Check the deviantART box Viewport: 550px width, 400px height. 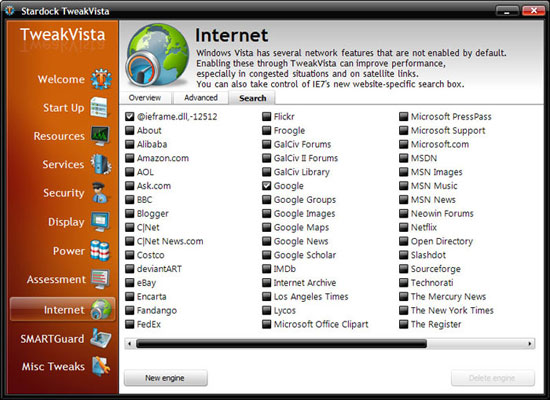pos(129,269)
